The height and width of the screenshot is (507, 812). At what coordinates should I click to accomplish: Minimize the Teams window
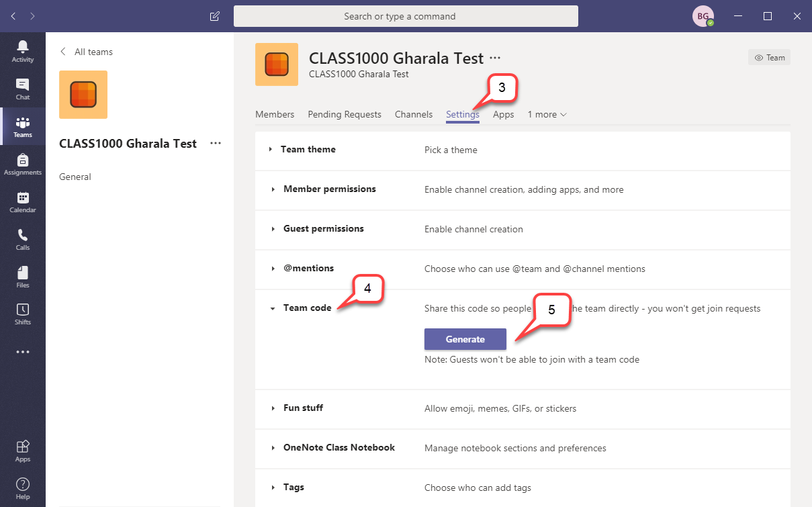click(x=738, y=16)
